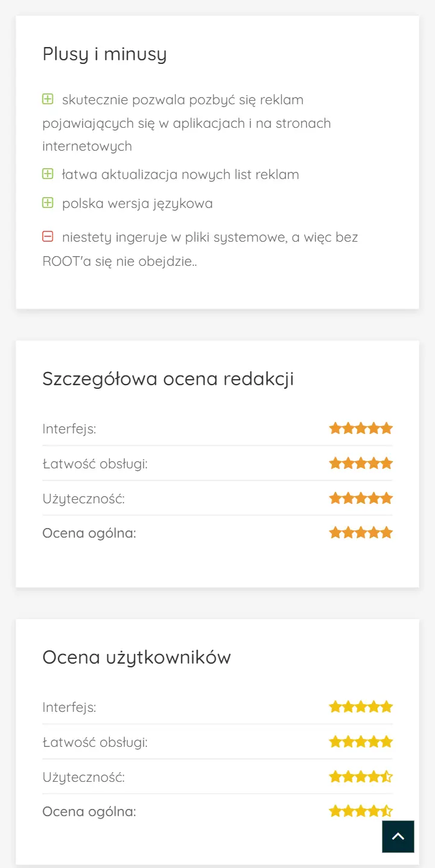Click the third star in Łatwość obsługi editorial rating
The height and width of the screenshot is (868, 435).
(x=361, y=463)
